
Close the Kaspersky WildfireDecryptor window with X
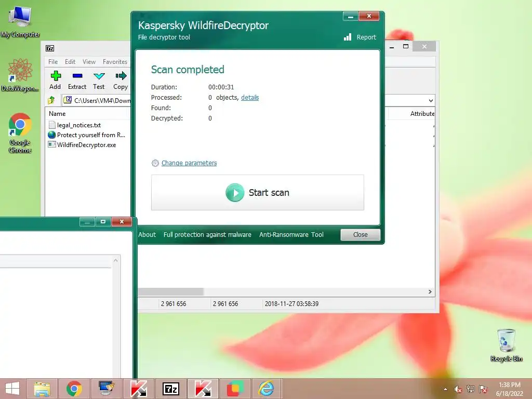click(x=369, y=16)
